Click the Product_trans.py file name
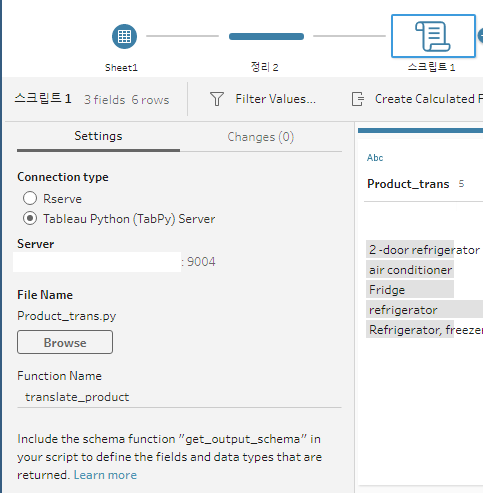This screenshot has width=483, height=493. 67,316
